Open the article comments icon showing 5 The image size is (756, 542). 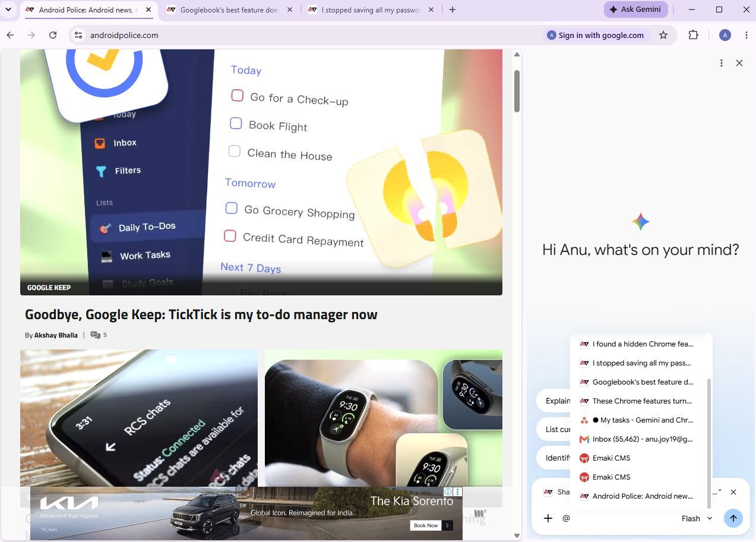tap(99, 335)
